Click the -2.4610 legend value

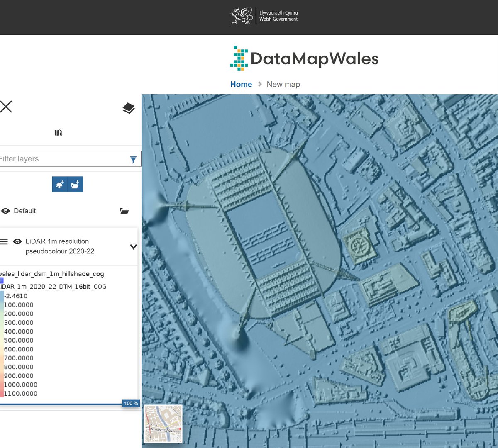[x=16, y=296]
